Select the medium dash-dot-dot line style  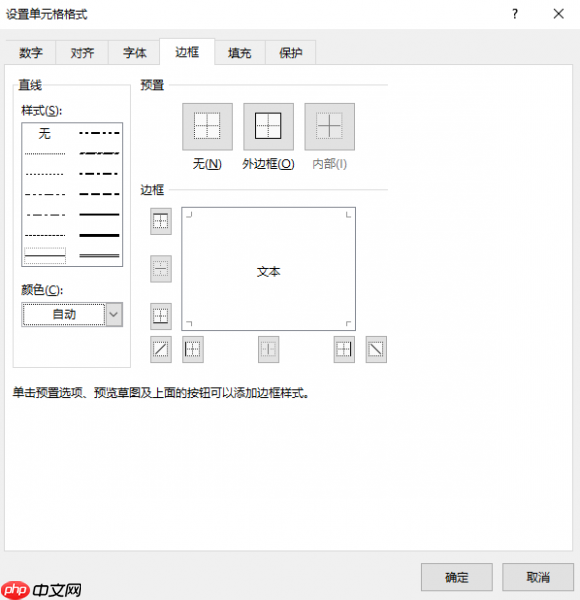[99, 133]
